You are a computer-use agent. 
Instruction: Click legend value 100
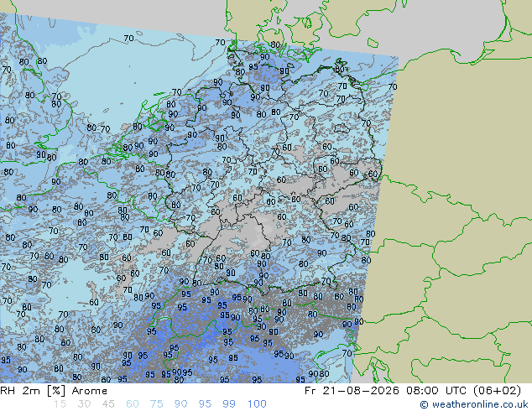257,404
